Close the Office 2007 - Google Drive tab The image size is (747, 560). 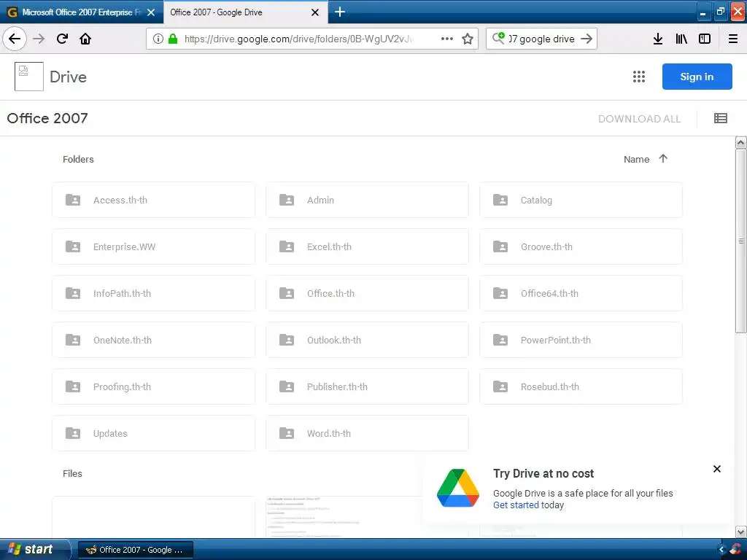point(315,12)
